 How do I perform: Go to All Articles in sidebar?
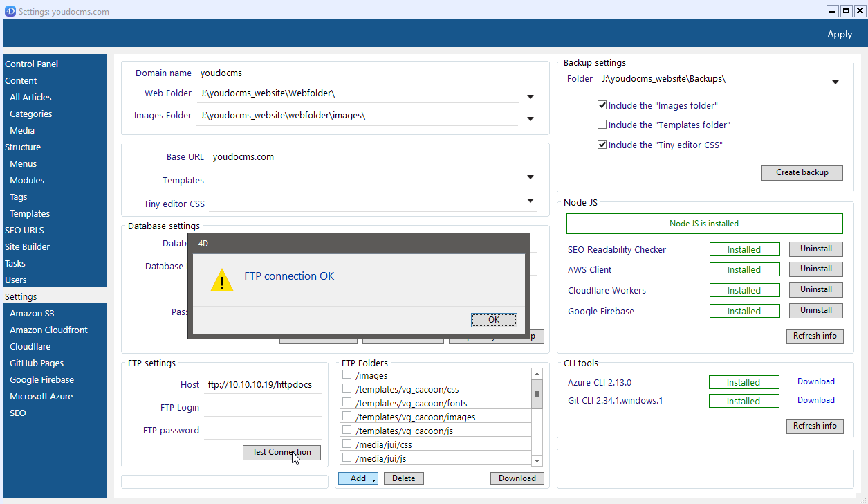point(30,97)
